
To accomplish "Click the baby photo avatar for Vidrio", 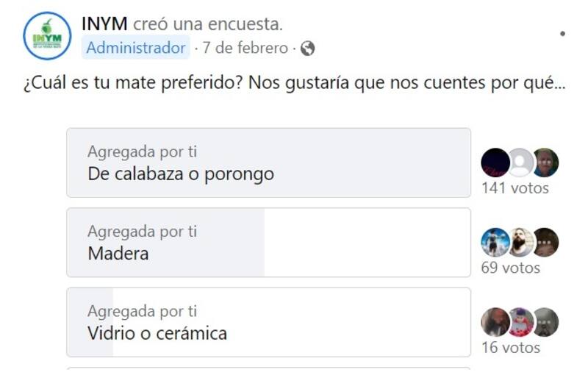I will coord(520,322).
